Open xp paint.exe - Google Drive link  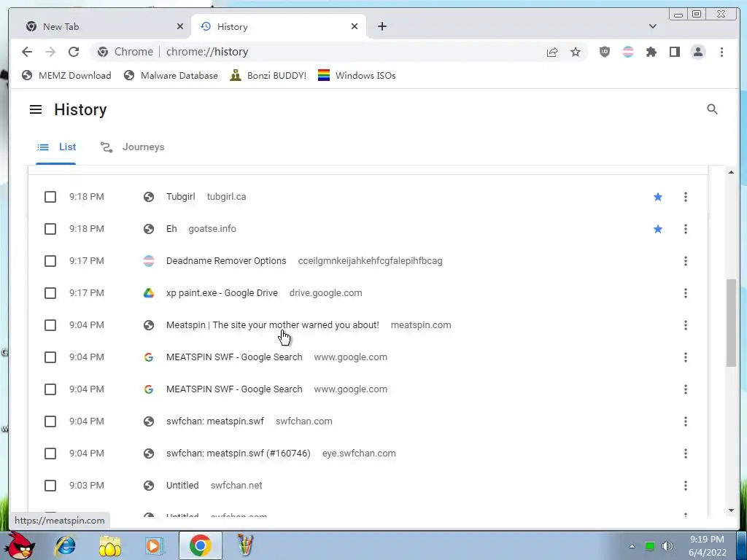coord(222,293)
